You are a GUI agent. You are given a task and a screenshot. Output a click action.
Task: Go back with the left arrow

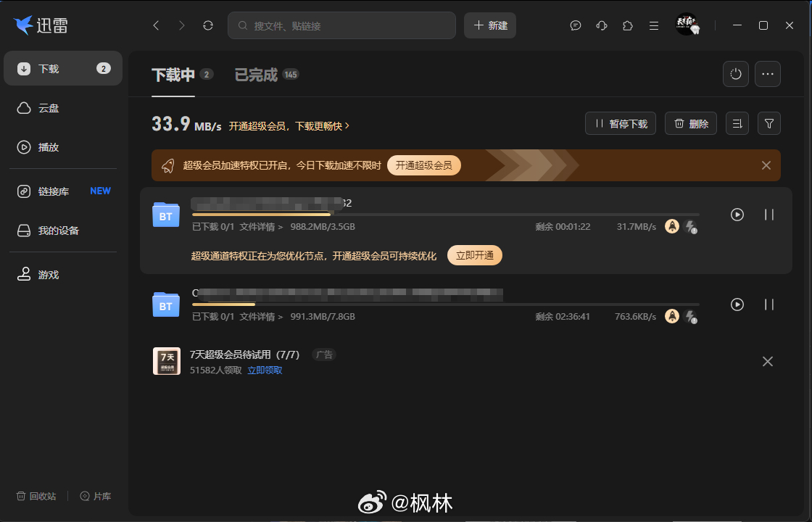pos(156,25)
